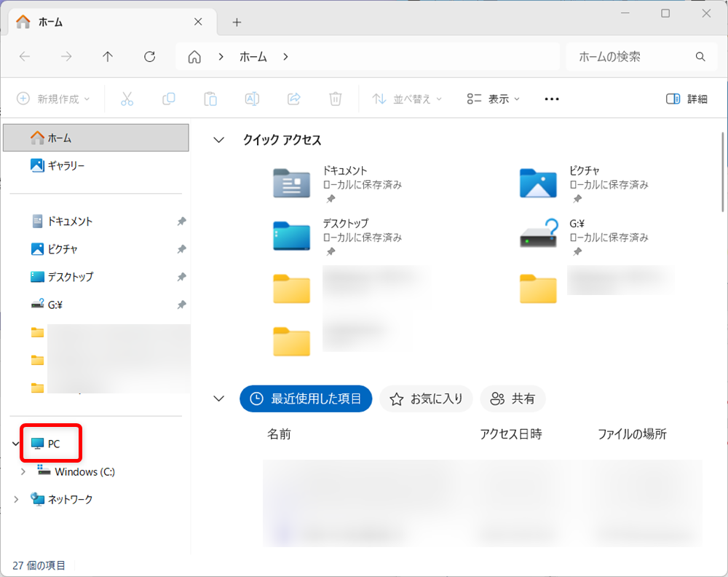The width and height of the screenshot is (728, 577).
Task: Expand Windows (C:) in the sidebar tree
Action: point(22,471)
